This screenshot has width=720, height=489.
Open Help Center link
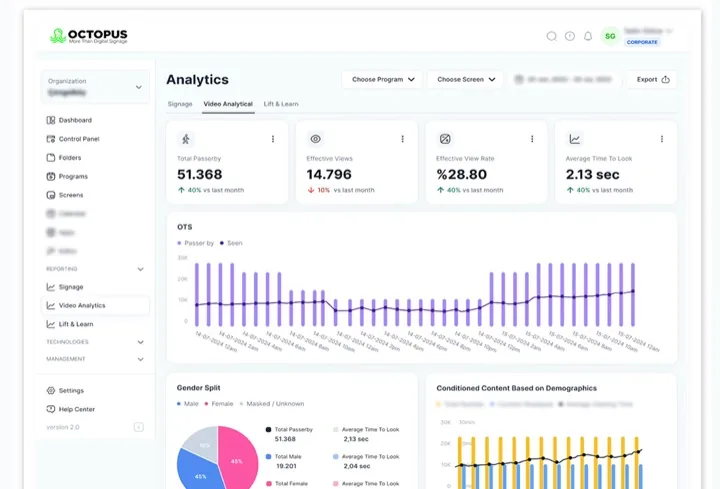pos(77,409)
